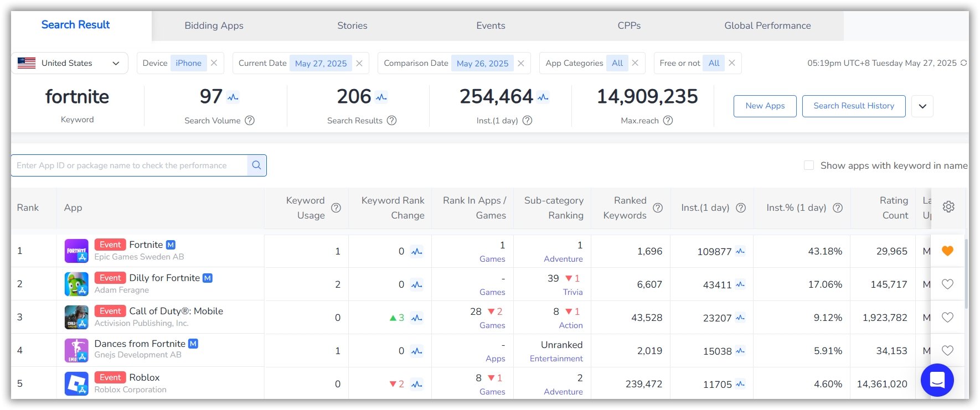The image size is (980, 410).
Task: Switch to the Global Performance tab
Action: coord(767,25)
